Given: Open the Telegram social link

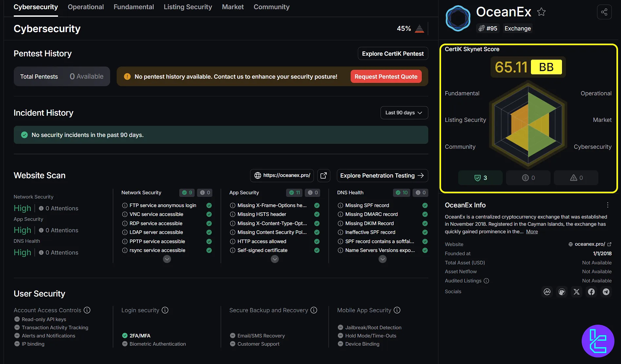Looking at the screenshot, I should [606, 292].
